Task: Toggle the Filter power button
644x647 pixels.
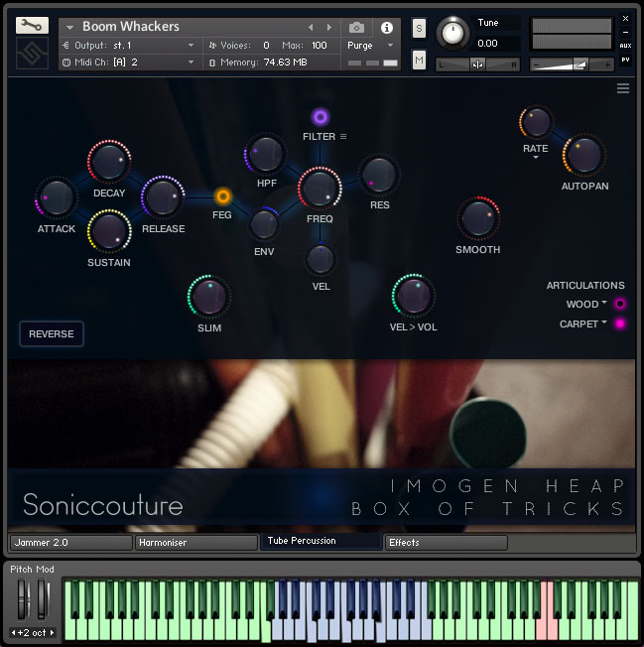Action: point(320,117)
